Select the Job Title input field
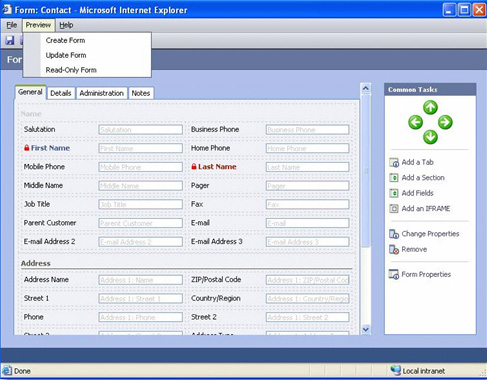 [x=141, y=204]
